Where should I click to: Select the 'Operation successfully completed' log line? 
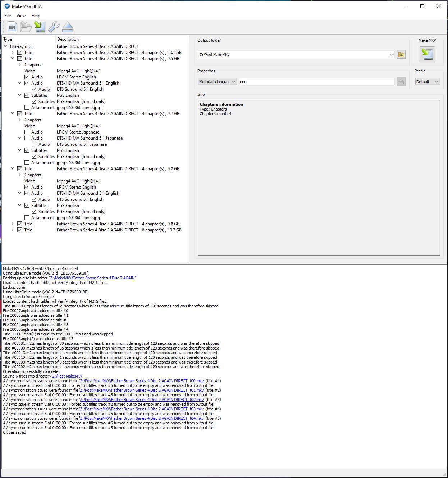click(32, 371)
